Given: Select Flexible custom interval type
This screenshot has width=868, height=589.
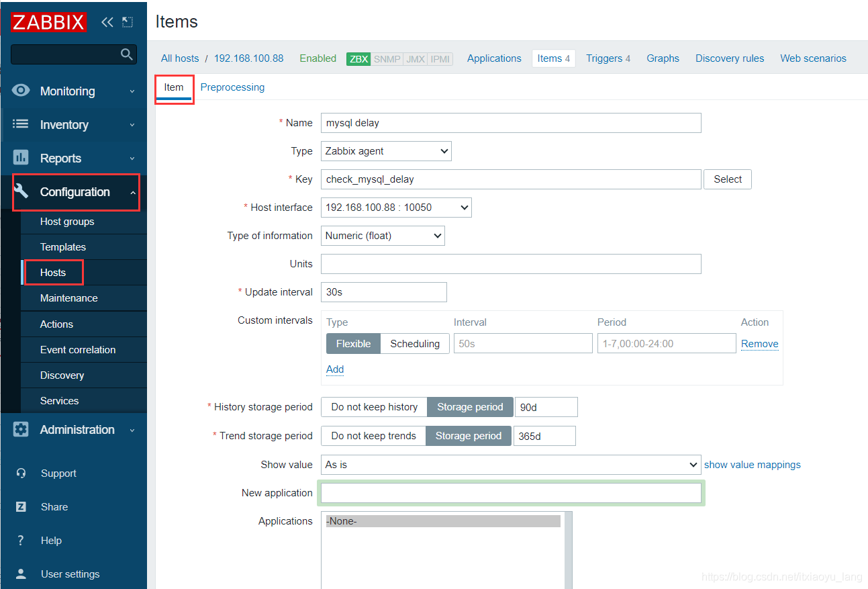Looking at the screenshot, I should (x=353, y=344).
